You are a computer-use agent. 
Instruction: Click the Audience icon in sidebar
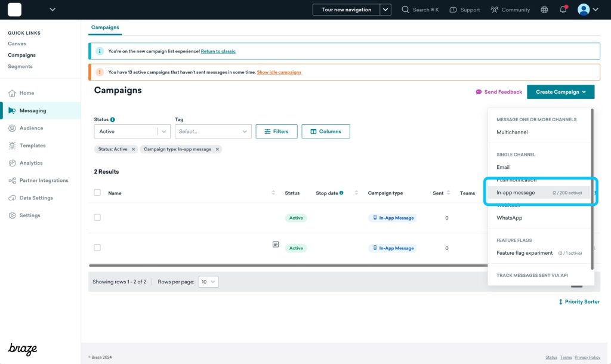[12, 128]
